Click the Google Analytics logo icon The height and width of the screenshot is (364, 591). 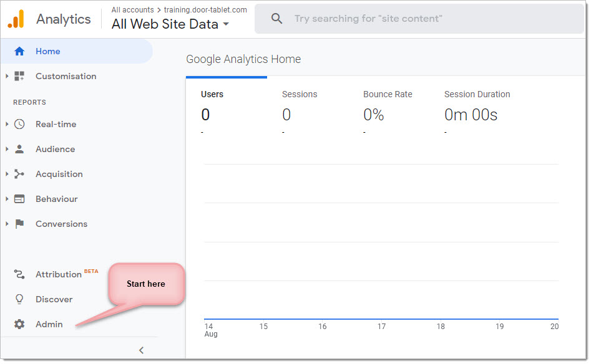coord(16,19)
